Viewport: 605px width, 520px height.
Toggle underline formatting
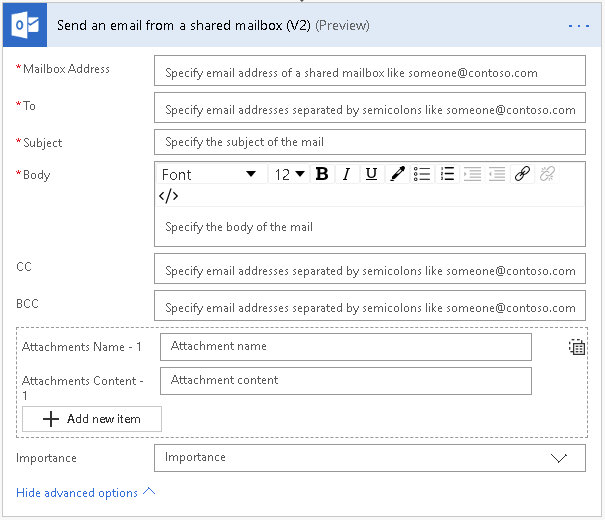pos(371,174)
